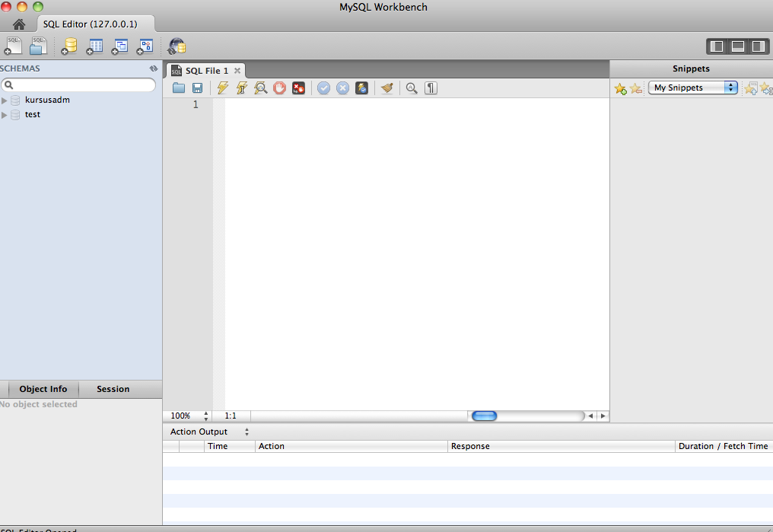Switch to SQL Editor (127.0.0.1) tab

pyautogui.click(x=96, y=24)
